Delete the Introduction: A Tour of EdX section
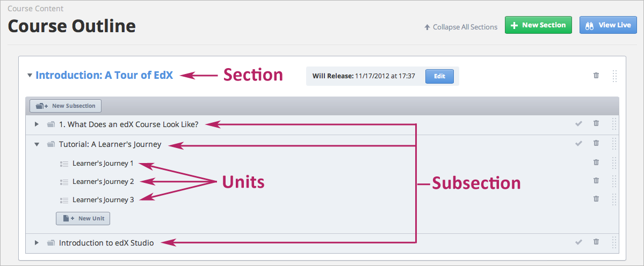The width and height of the screenshot is (644, 266). click(x=596, y=76)
